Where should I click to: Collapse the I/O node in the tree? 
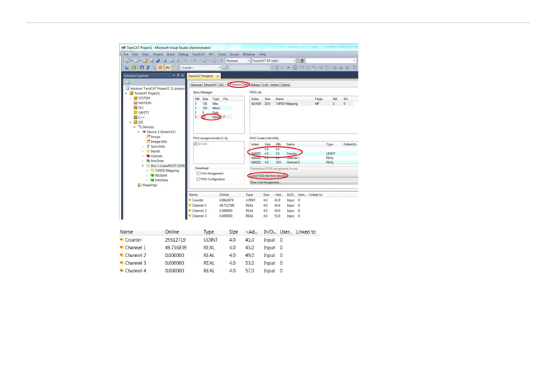click(x=130, y=122)
